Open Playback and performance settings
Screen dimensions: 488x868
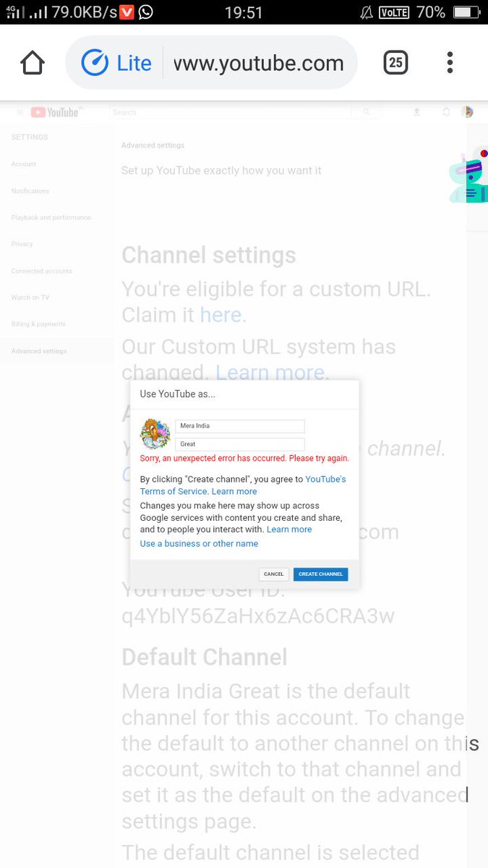click(x=51, y=218)
